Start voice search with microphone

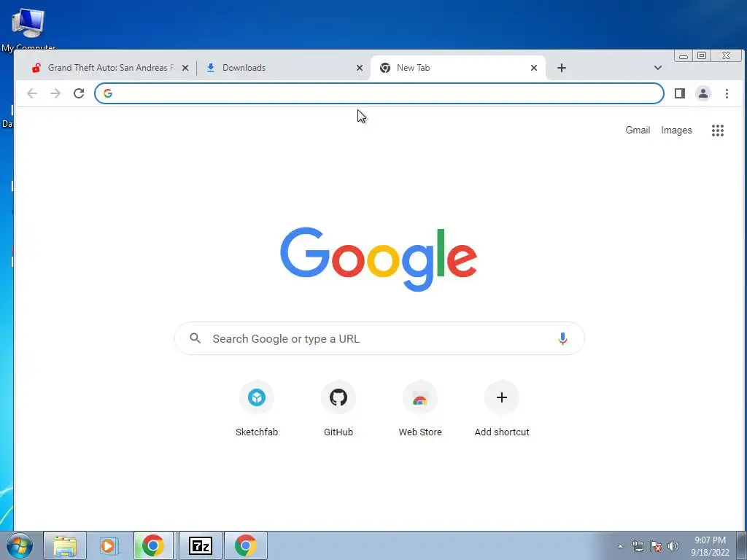coord(562,338)
